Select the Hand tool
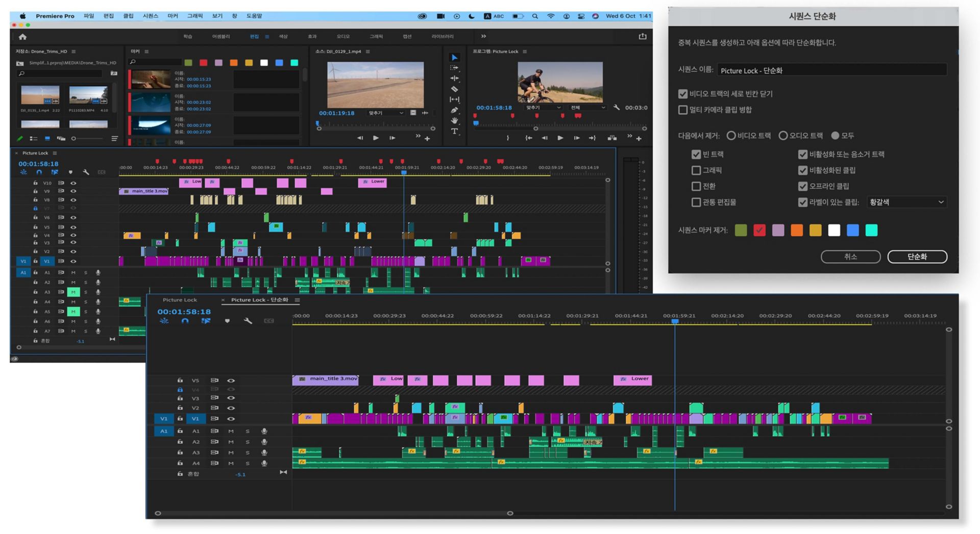Screen dimensions: 980x534 (x=454, y=121)
